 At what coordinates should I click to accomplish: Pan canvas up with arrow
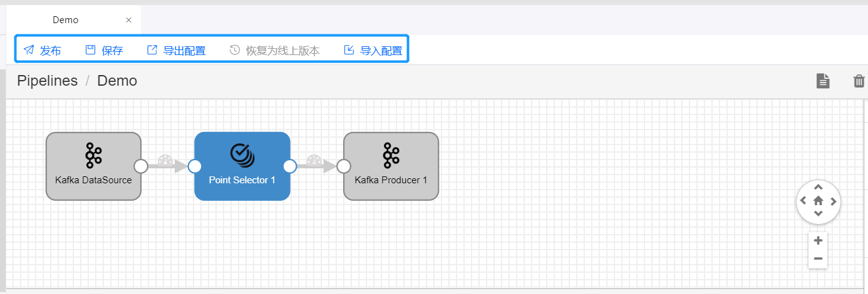tap(818, 188)
